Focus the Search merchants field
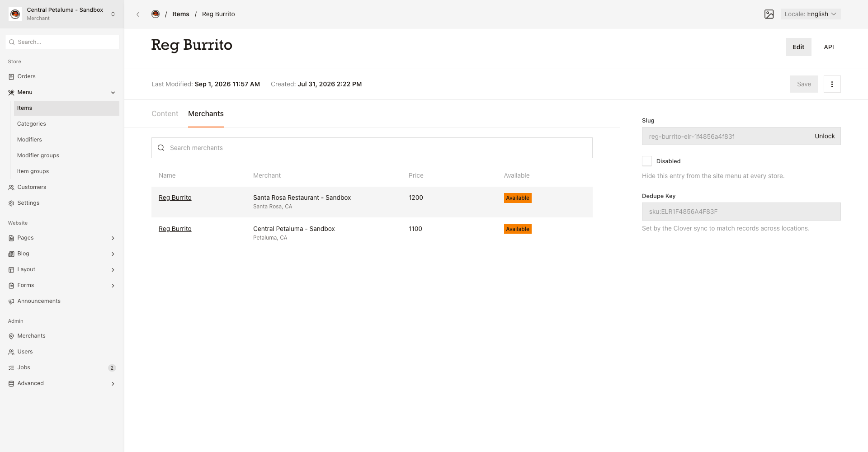The image size is (868, 452). point(372,148)
